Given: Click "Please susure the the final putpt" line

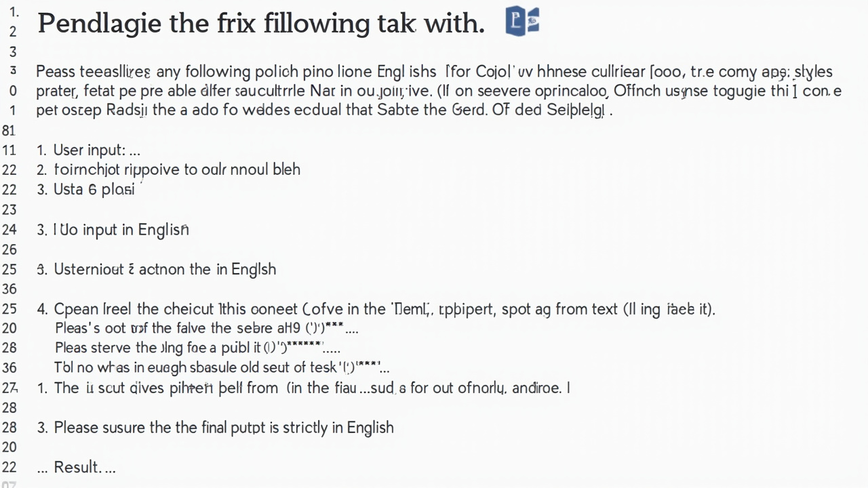Looking at the screenshot, I should point(215,428).
